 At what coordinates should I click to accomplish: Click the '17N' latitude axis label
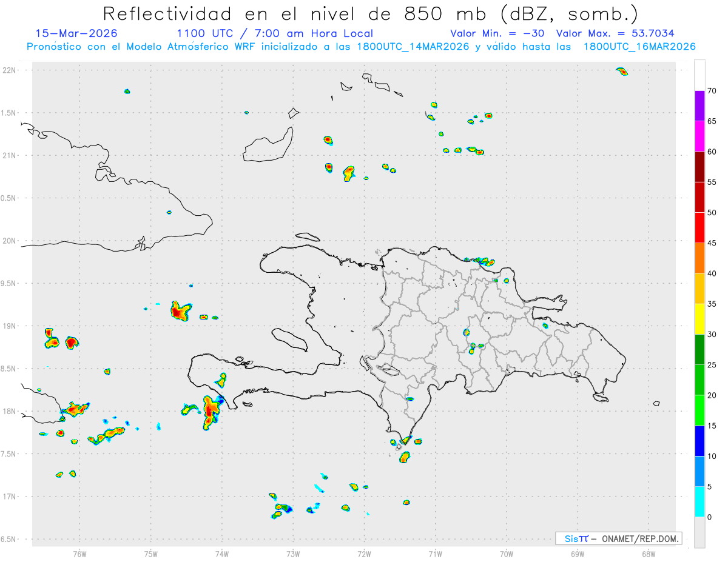pyautogui.click(x=10, y=497)
